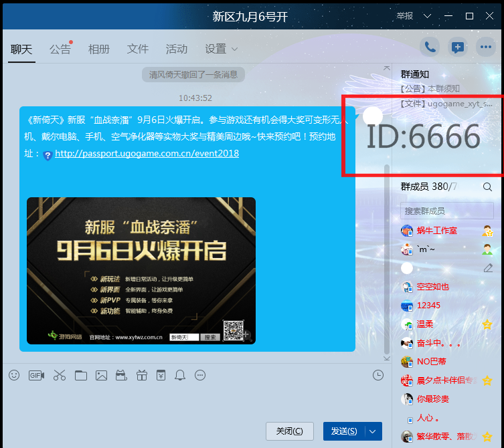This screenshot has height=448, width=504.
Task: Click the chat vertical scrollbar thumb
Action: point(387,259)
